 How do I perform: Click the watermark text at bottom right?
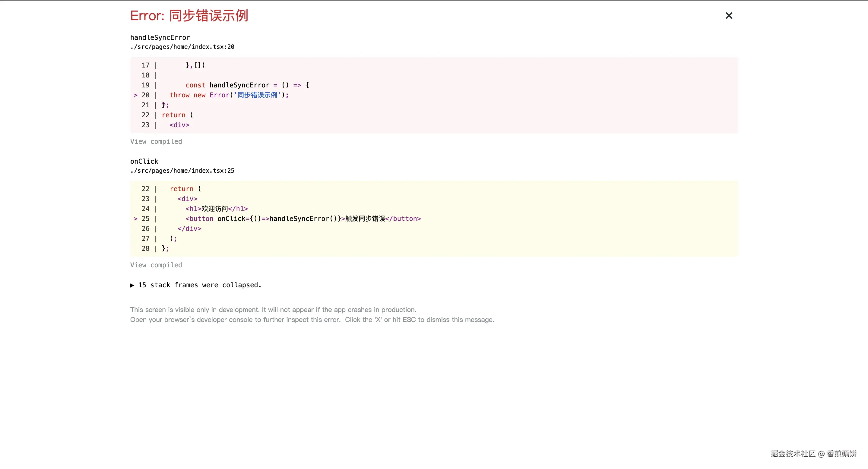point(813,454)
